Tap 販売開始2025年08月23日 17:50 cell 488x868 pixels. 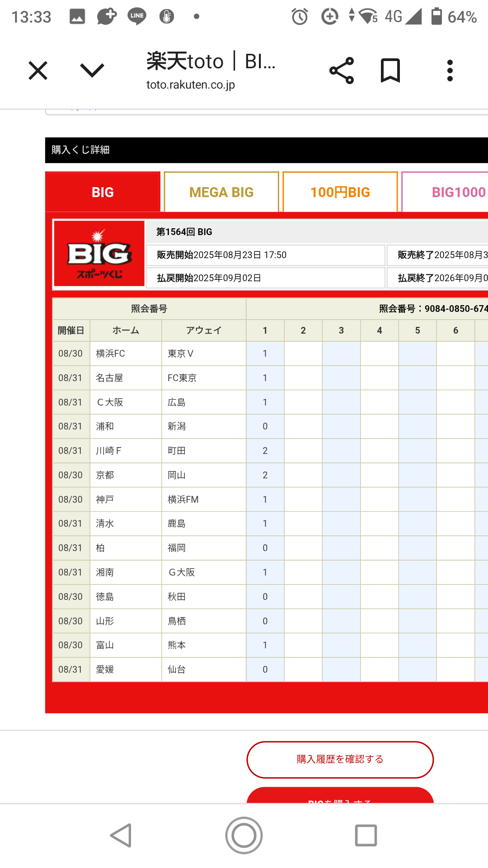point(266,255)
